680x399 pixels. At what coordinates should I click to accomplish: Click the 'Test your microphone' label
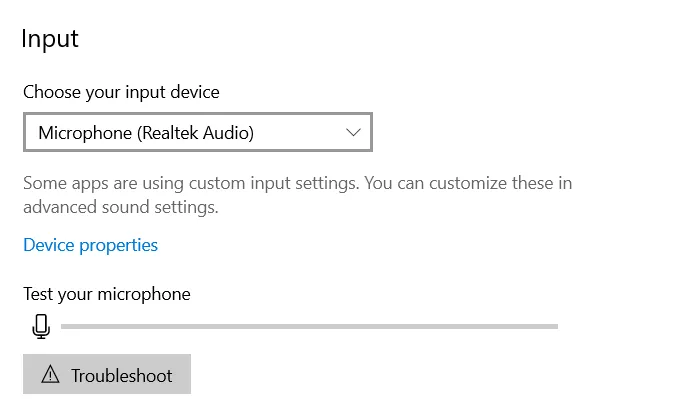[107, 294]
